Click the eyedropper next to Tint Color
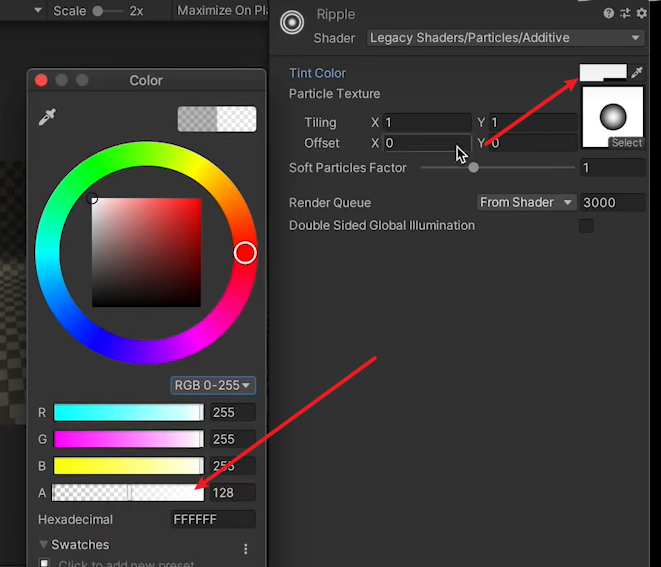 point(637,73)
